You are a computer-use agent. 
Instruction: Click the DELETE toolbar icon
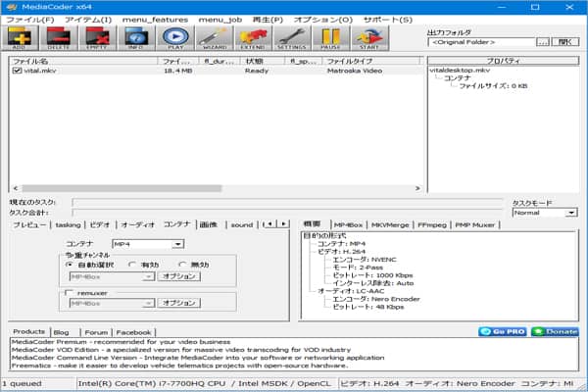tap(59, 38)
